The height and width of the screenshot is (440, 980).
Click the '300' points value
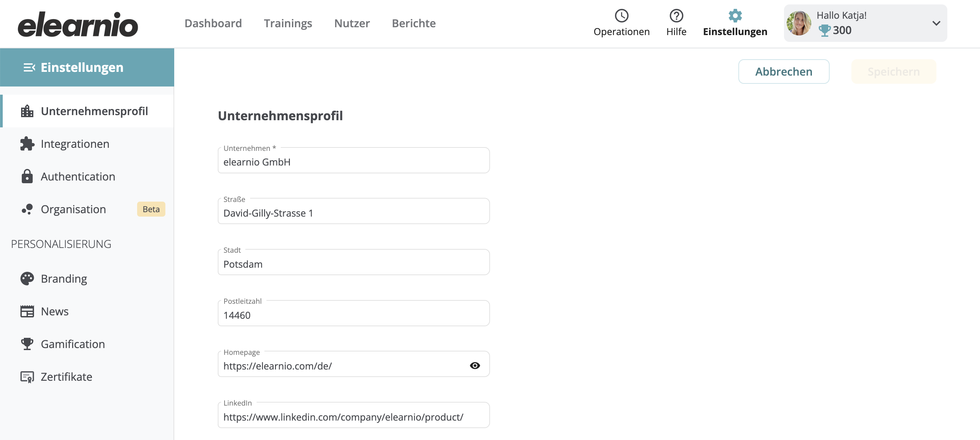(842, 30)
